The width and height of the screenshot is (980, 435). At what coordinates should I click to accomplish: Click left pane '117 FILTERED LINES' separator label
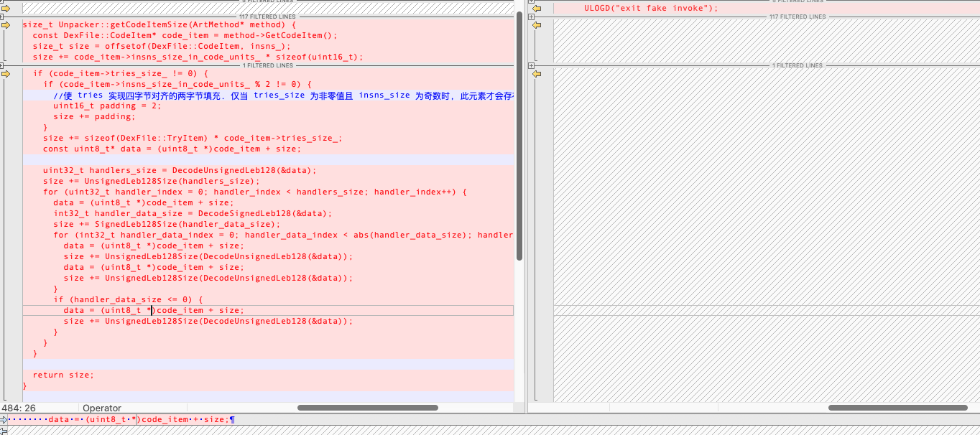[268, 17]
